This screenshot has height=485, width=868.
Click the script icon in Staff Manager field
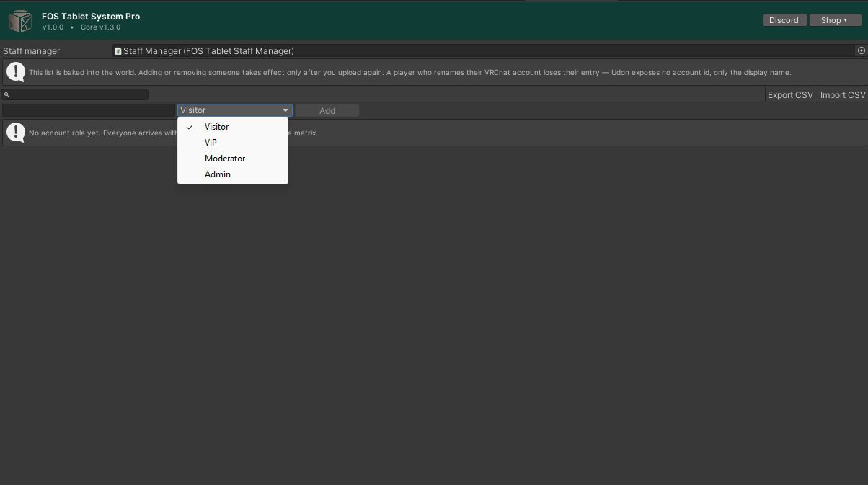(118, 51)
